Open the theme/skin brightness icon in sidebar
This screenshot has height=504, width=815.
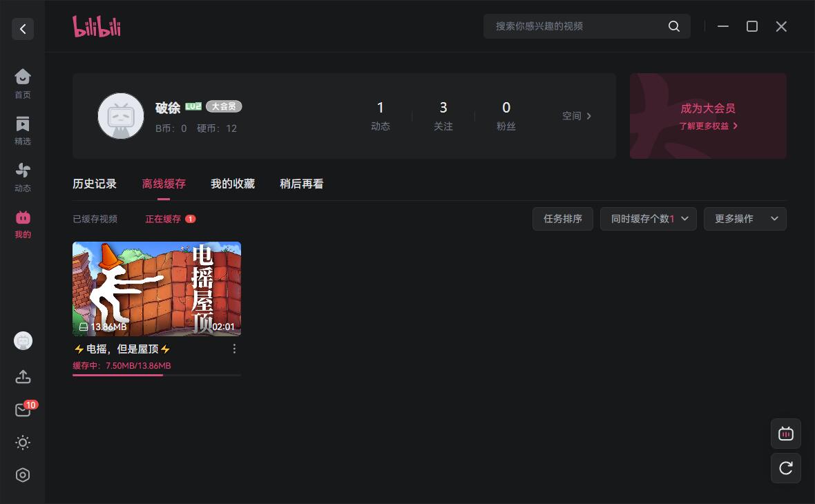pos(23,443)
